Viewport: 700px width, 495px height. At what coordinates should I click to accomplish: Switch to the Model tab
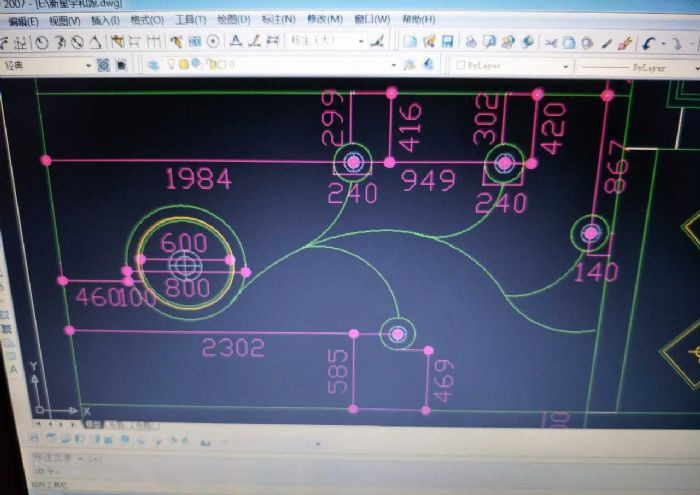93,425
